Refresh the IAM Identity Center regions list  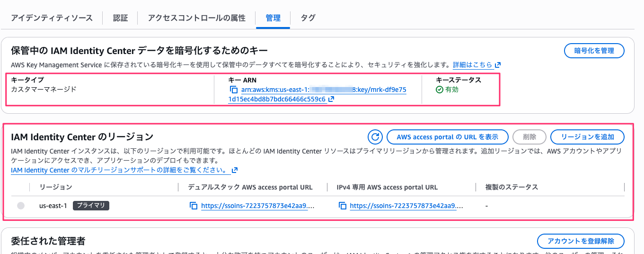(x=375, y=137)
